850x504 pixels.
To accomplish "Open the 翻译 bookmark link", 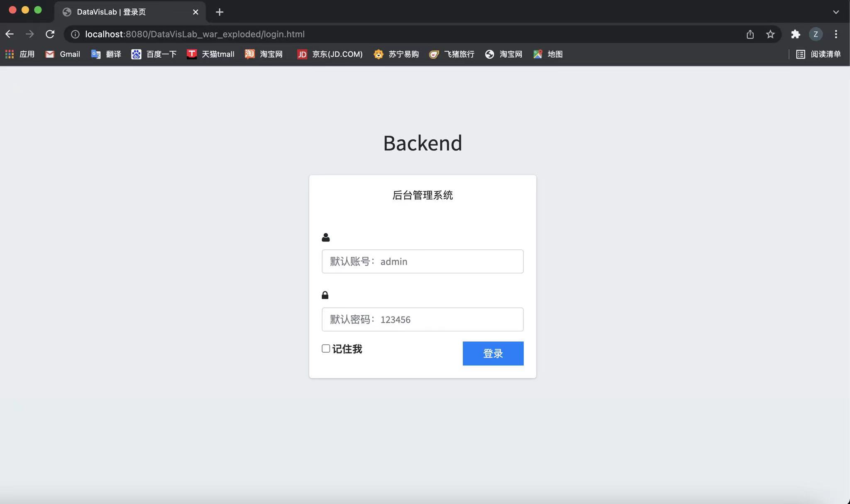I will (x=106, y=54).
